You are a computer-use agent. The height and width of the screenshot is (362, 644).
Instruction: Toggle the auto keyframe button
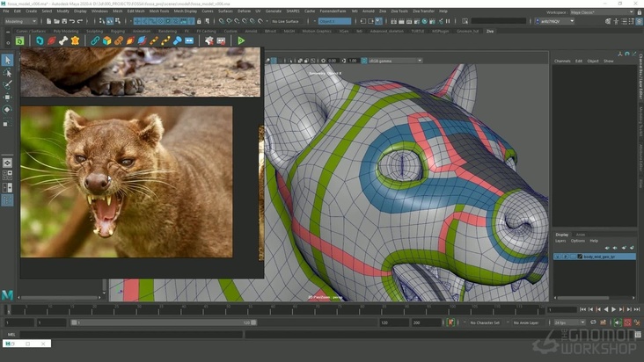(450, 322)
